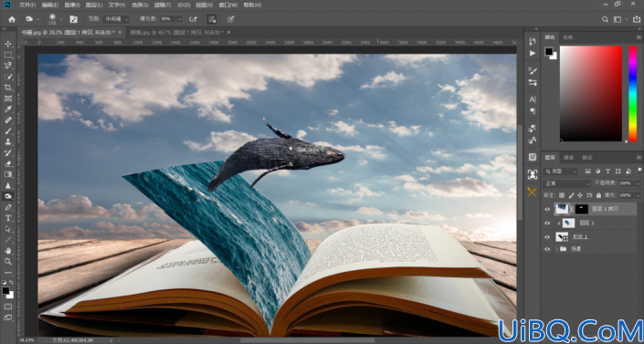
Task: Open the range 中间调 dropdown
Action: pyautogui.click(x=116, y=19)
